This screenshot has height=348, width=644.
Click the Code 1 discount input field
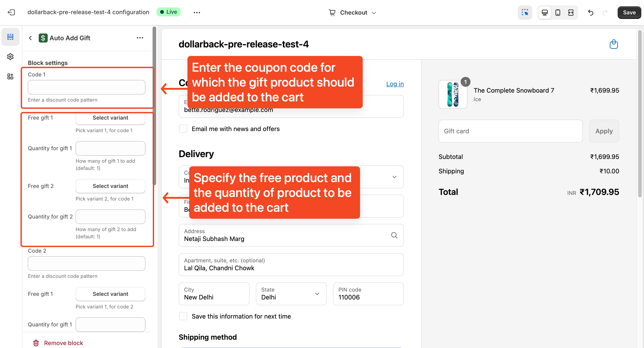[86, 87]
